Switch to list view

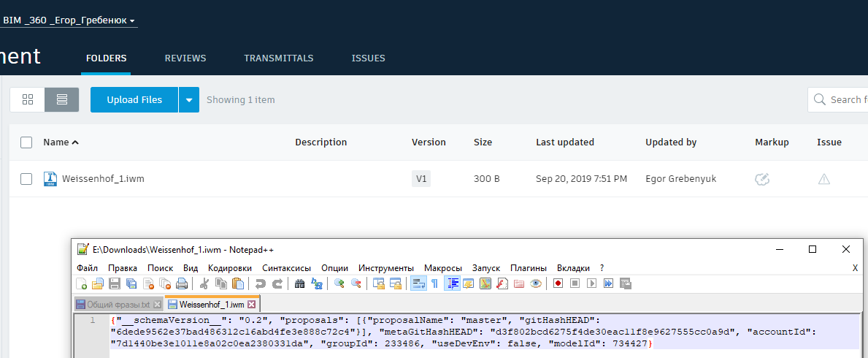[x=62, y=100]
